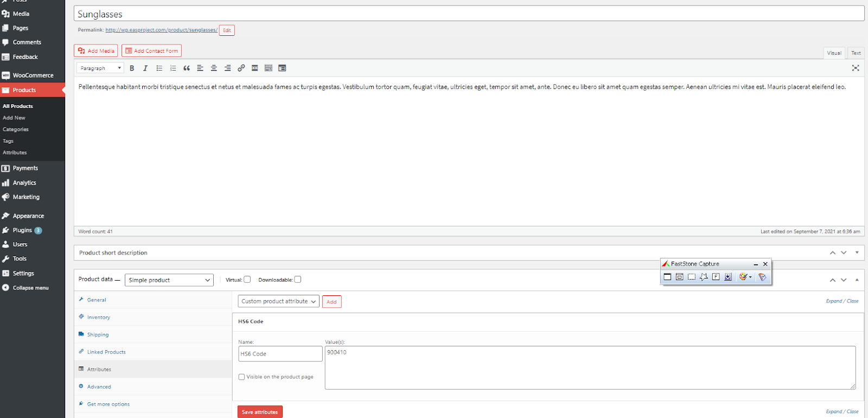Viewport: 868px width, 418px height.
Task: Open the Simple product type dropdown
Action: [169, 280]
